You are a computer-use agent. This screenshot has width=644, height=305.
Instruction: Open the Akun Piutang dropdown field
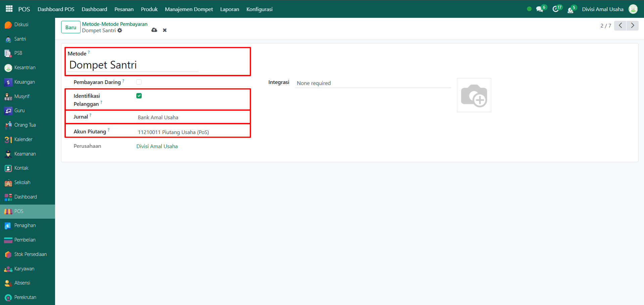click(x=191, y=132)
